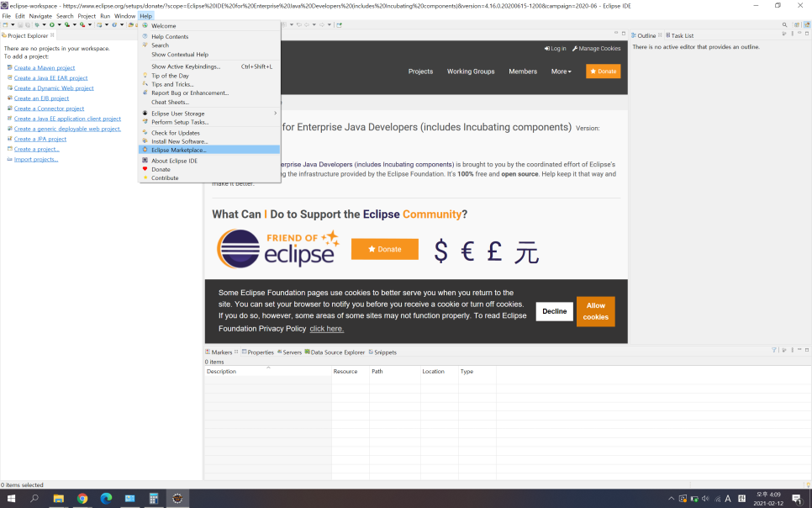Click the Markers filter funnel icon
This screenshot has height=508, width=812.
tap(774, 350)
